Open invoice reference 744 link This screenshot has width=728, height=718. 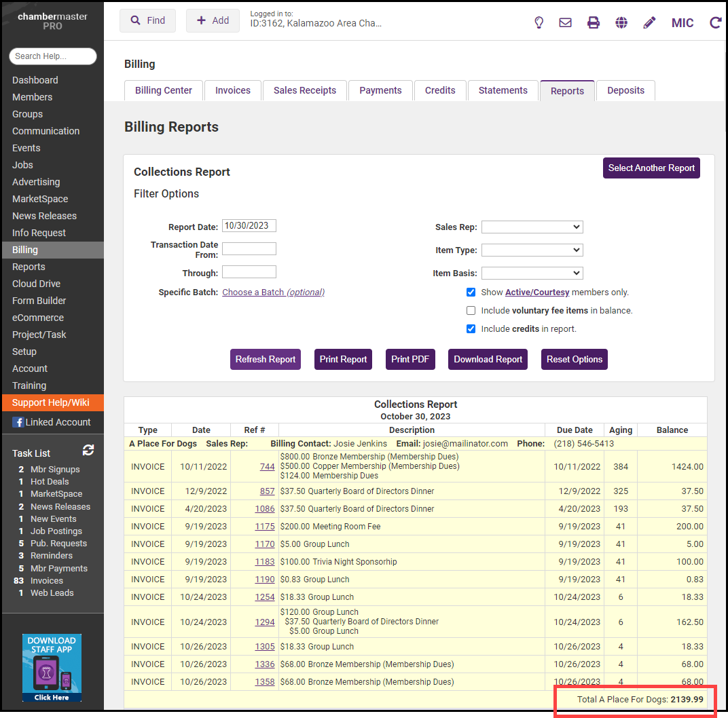[267, 467]
